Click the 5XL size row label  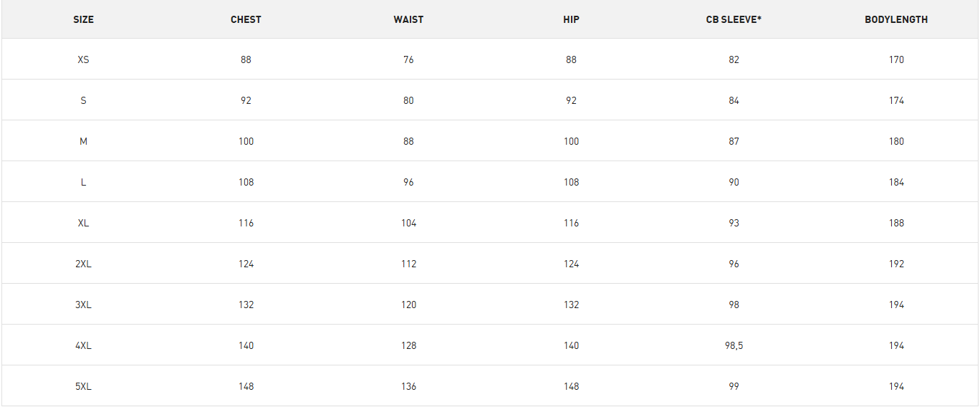[x=83, y=386]
